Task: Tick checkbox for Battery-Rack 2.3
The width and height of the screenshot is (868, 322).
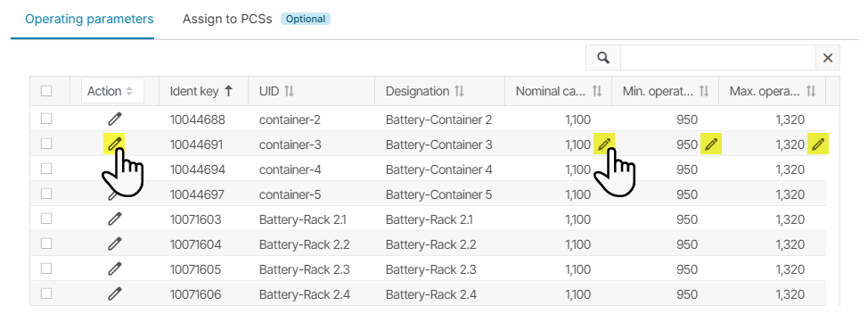Action: tap(46, 268)
